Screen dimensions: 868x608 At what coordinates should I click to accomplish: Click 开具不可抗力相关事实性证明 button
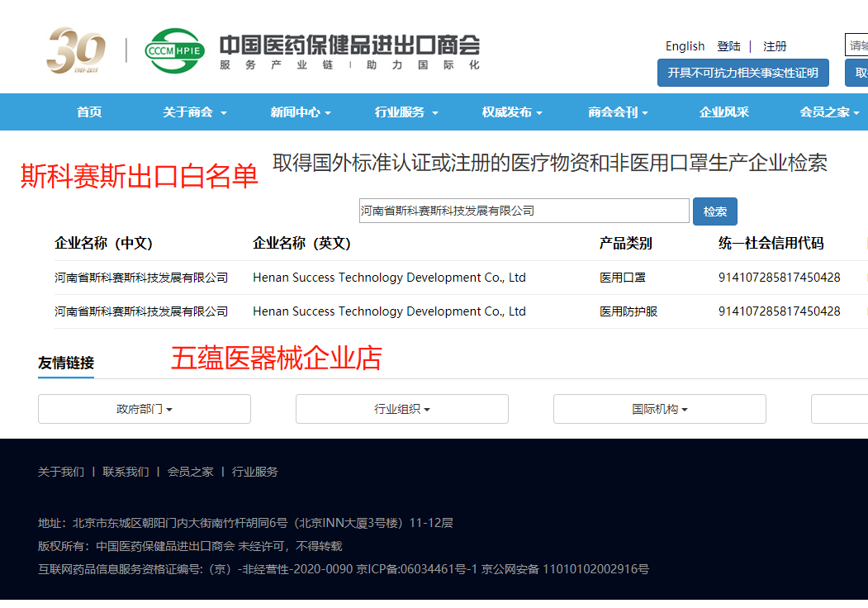pyautogui.click(x=743, y=73)
